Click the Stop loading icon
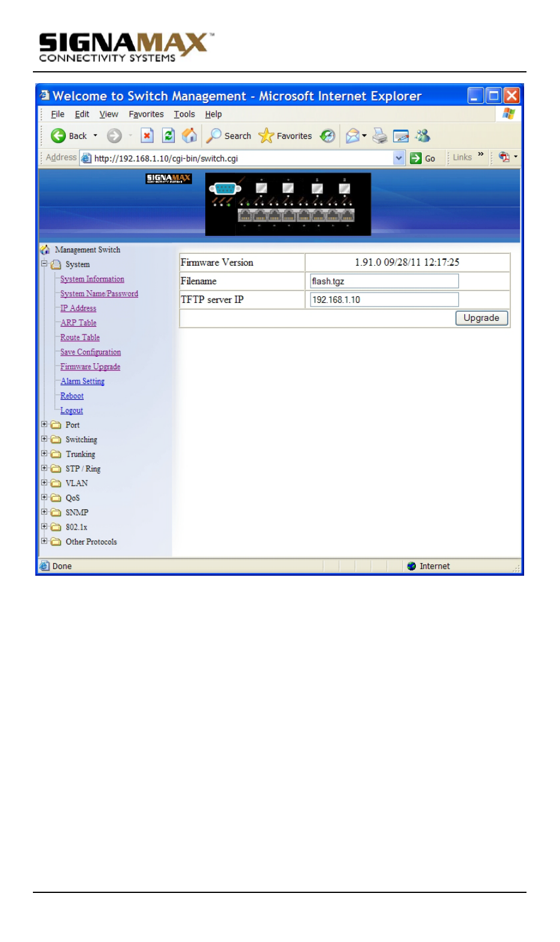This screenshot has width=560, height=942. tap(147, 136)
